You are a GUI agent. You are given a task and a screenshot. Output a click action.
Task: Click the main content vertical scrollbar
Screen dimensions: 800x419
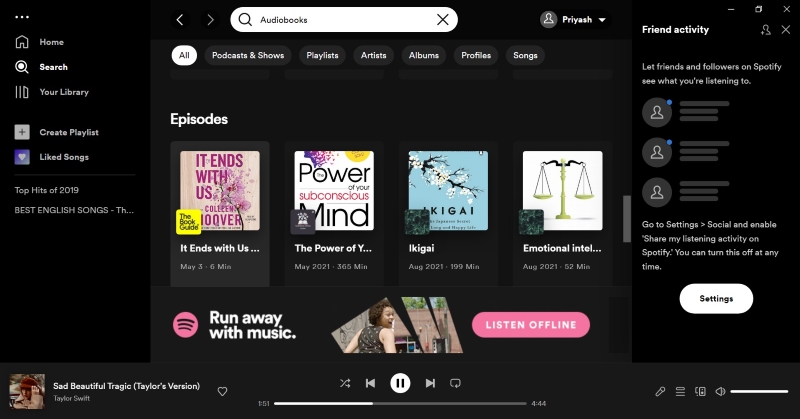point(627,219)
